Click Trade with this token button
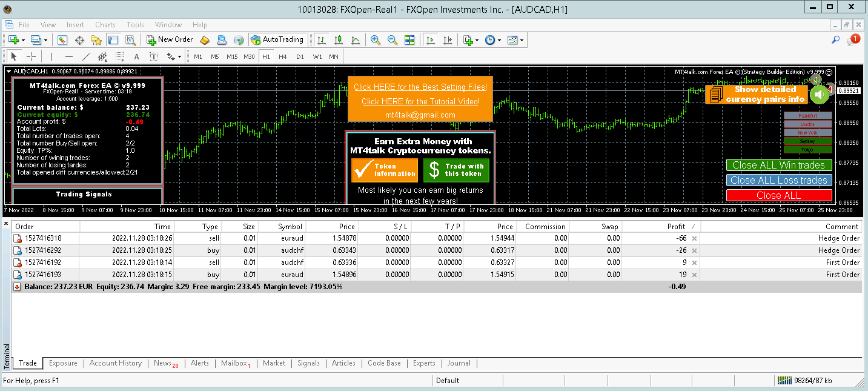This screenshot has width=868, height=391. point(456,170)
